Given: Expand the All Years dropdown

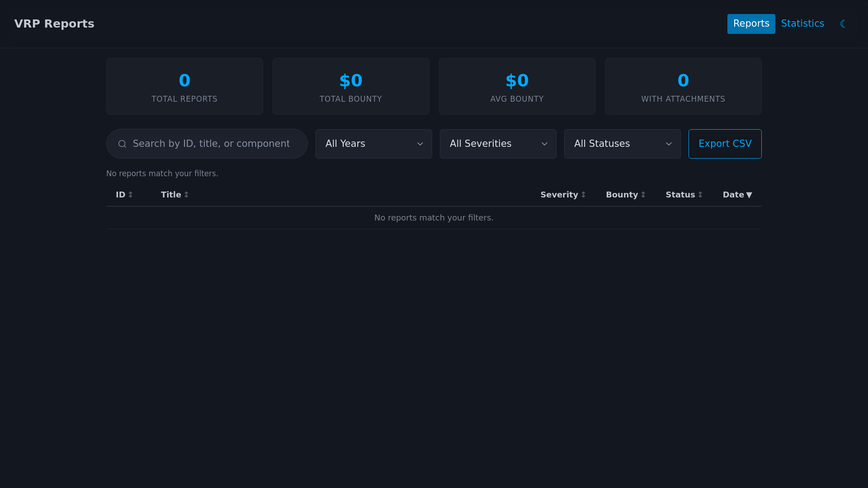Looking at the screenshot, I should point(374,144).
